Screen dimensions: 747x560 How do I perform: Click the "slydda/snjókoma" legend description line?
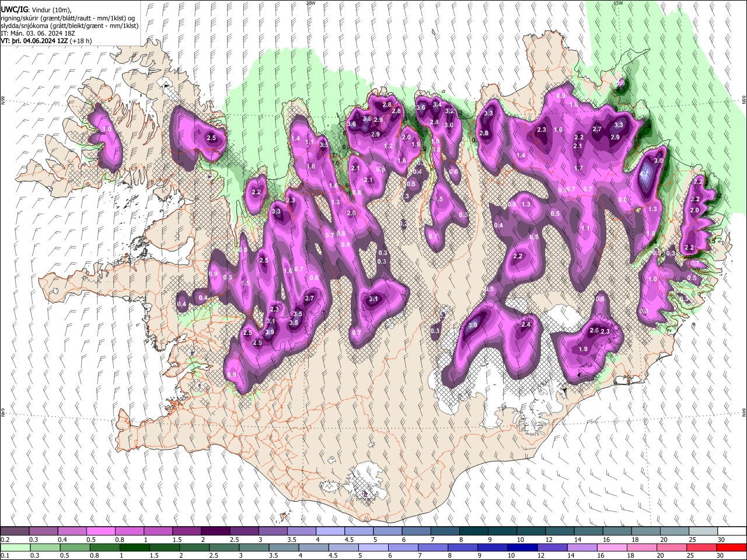tap(69, 26)
